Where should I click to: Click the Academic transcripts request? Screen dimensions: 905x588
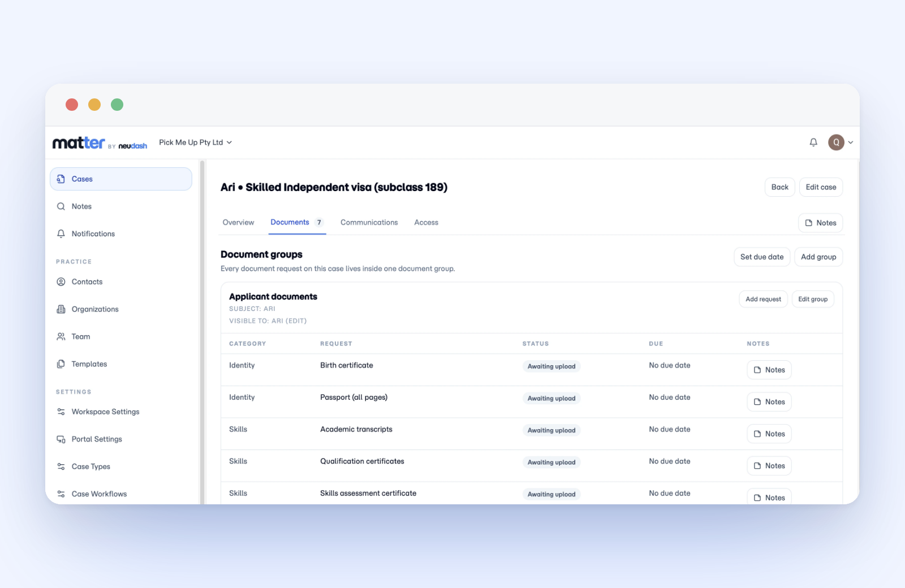click(356, 429)
